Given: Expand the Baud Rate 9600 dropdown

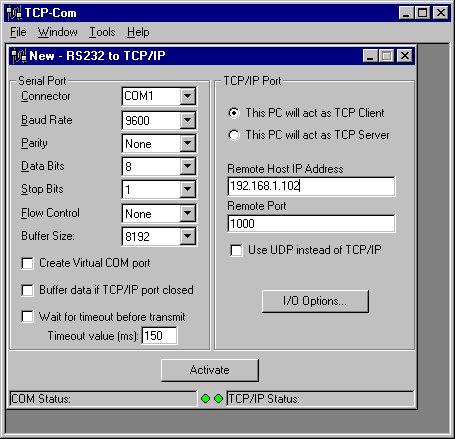Looking at the screenshot, I should 188,120.
